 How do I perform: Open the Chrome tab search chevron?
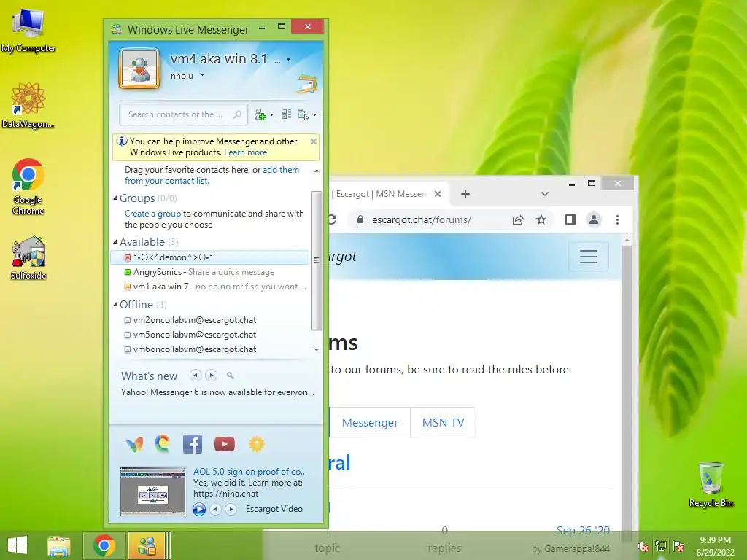544,194
